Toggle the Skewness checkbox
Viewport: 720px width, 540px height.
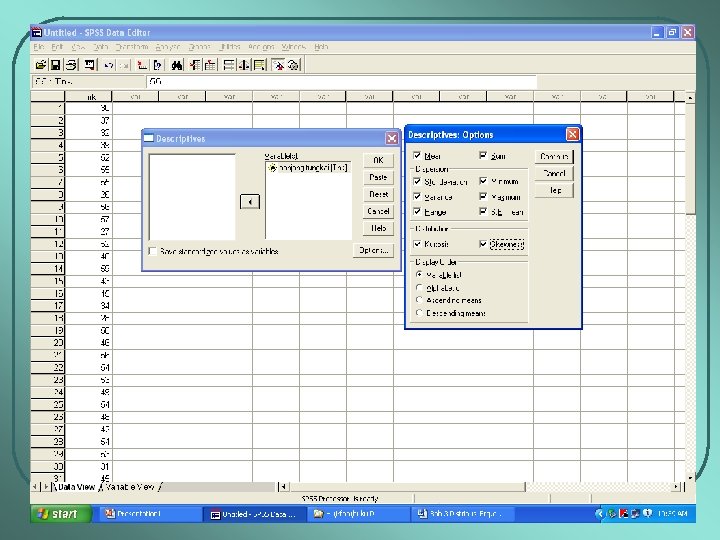[484, 244]
